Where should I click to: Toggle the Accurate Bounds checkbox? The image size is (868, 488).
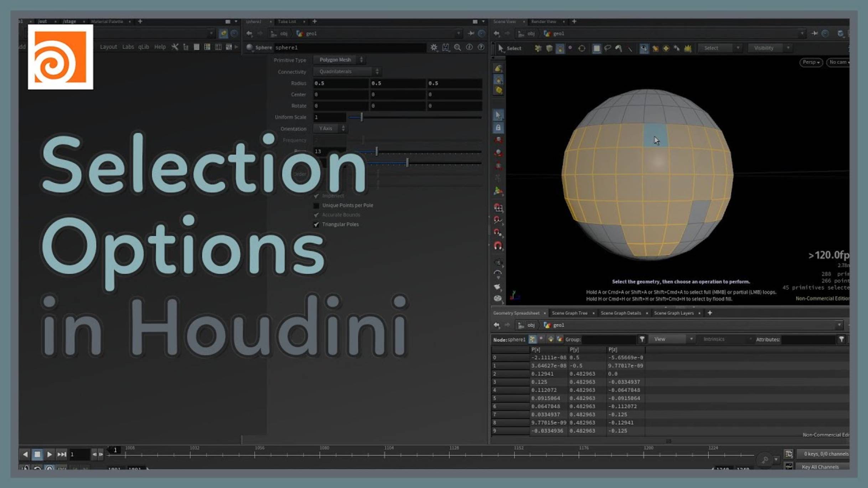[x=316, y=215]
